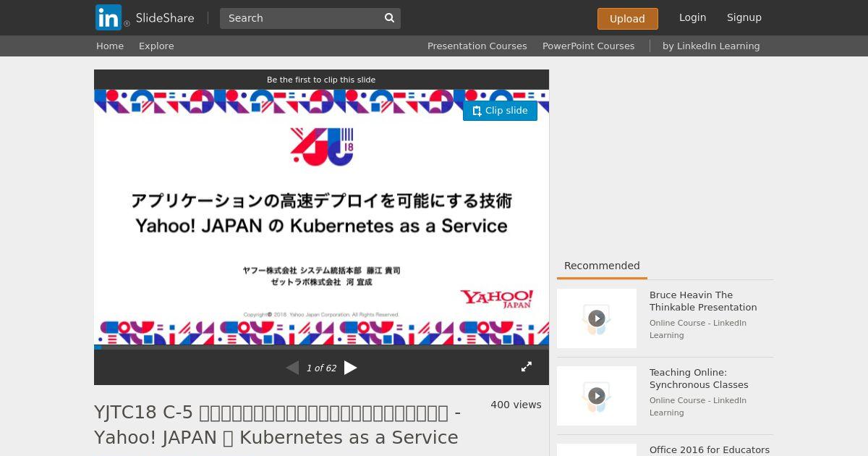This screenshot has width=868, height=456.
Task: Open Presentation Courses link
Action: [477, 46]
